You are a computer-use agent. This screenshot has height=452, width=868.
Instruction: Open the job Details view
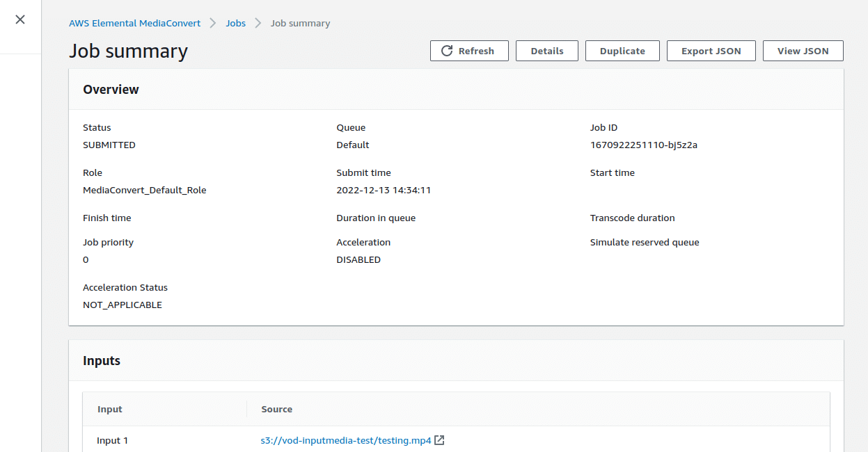coord(546,51)
